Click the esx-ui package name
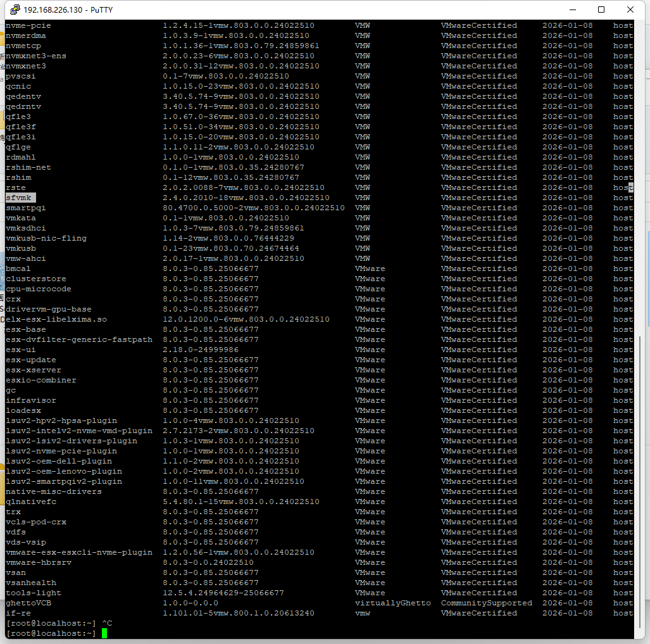 click(21, 350)
